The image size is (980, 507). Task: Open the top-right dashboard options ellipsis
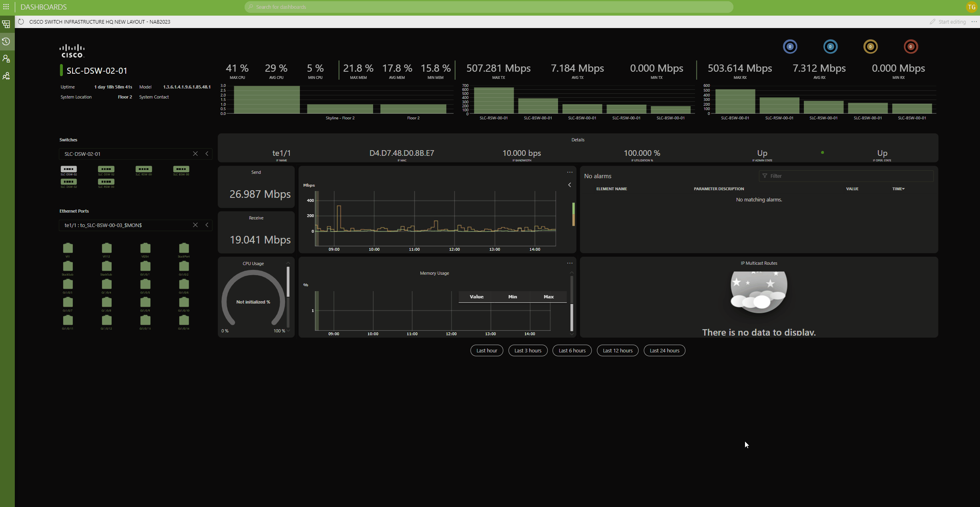974,22
